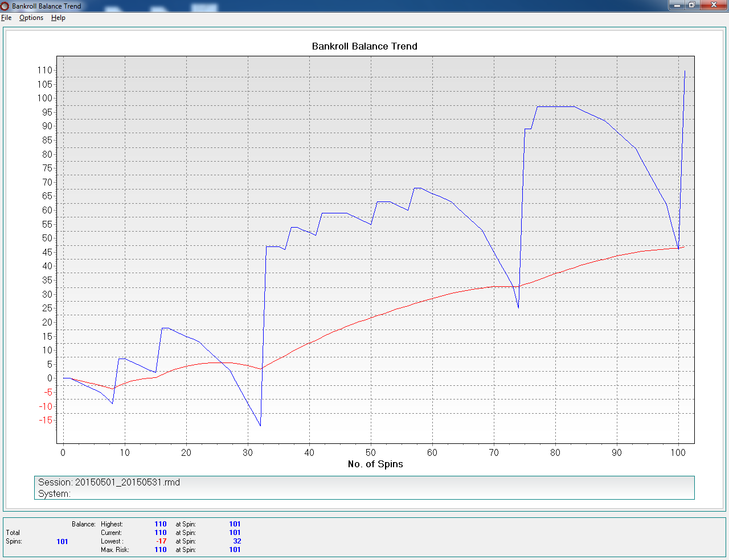Click the blue line's dip near spin 74
The image size is (729, 560).
point(518,308)
